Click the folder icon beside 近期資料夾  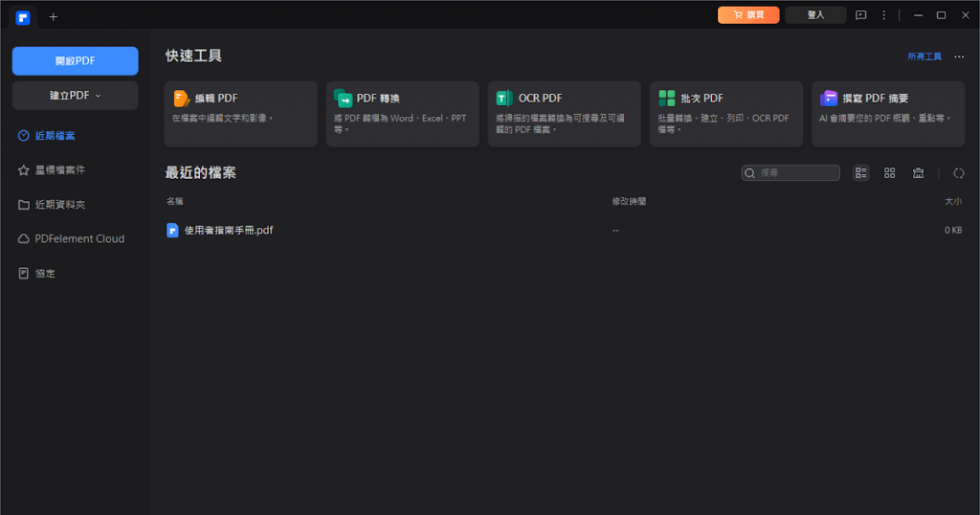[x=24, y=205]
